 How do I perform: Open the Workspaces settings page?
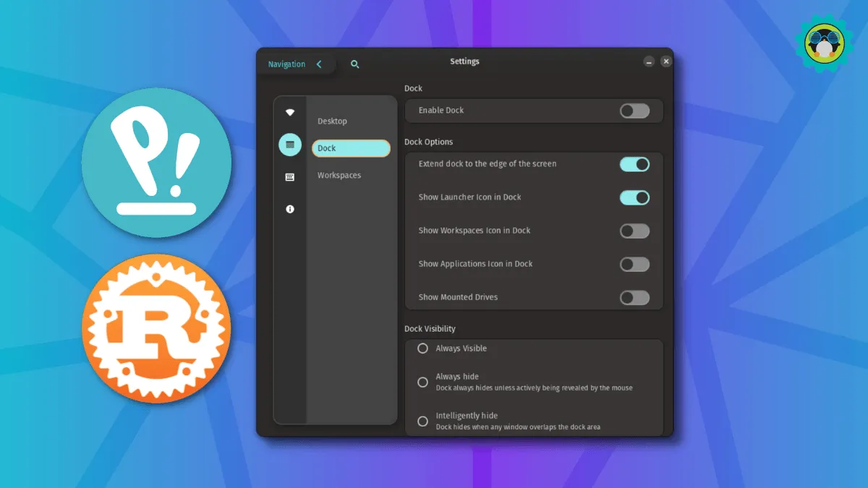[339, 175]
